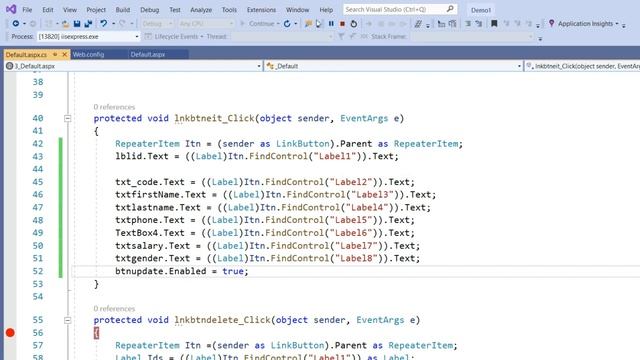Screen dimensions: 640x360
Task: Pause debugging with the Break All icon
Action: click(x=331, y=24)
